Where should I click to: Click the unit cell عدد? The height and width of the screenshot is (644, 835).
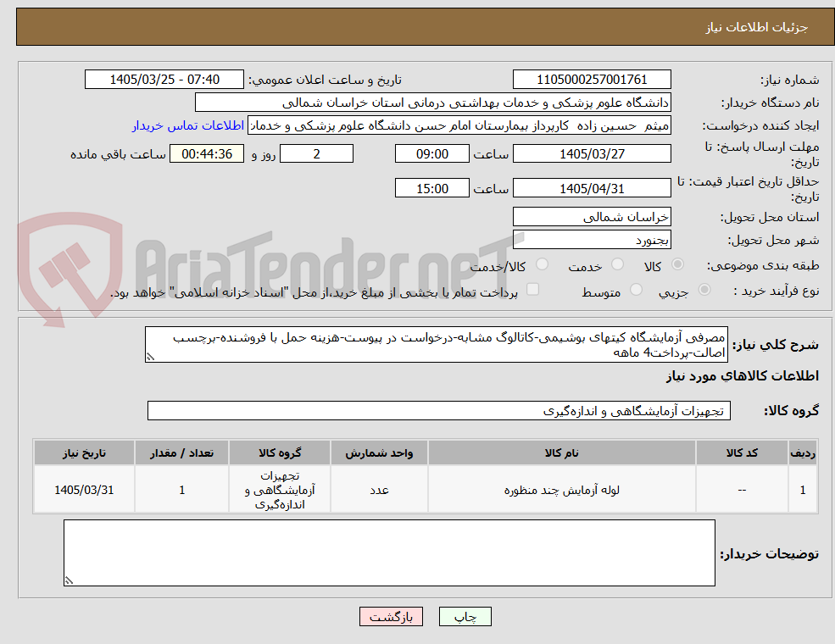pyautogui.click(x=379, y=490)
